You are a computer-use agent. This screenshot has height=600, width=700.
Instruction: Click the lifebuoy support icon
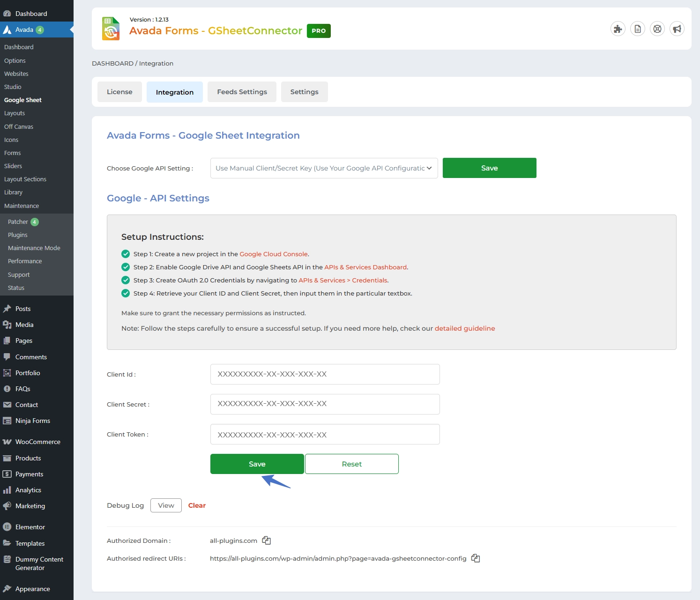click(657, 29)
